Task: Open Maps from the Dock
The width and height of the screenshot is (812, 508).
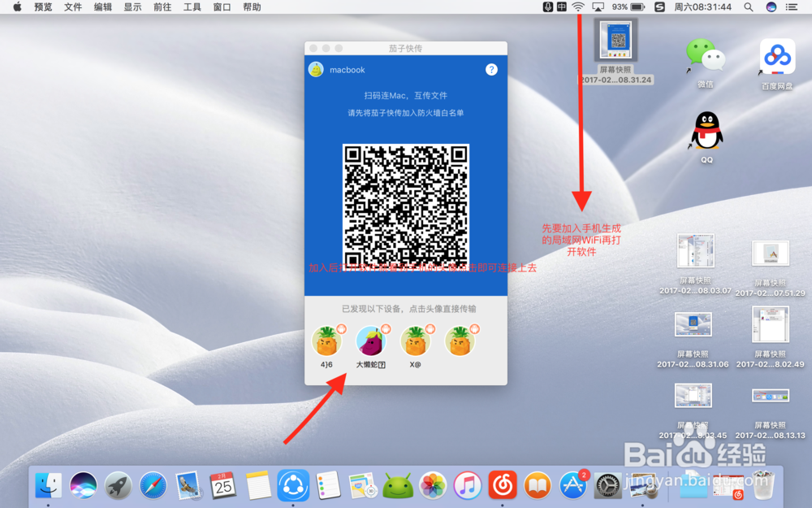Action: click(x=362, y=486)
